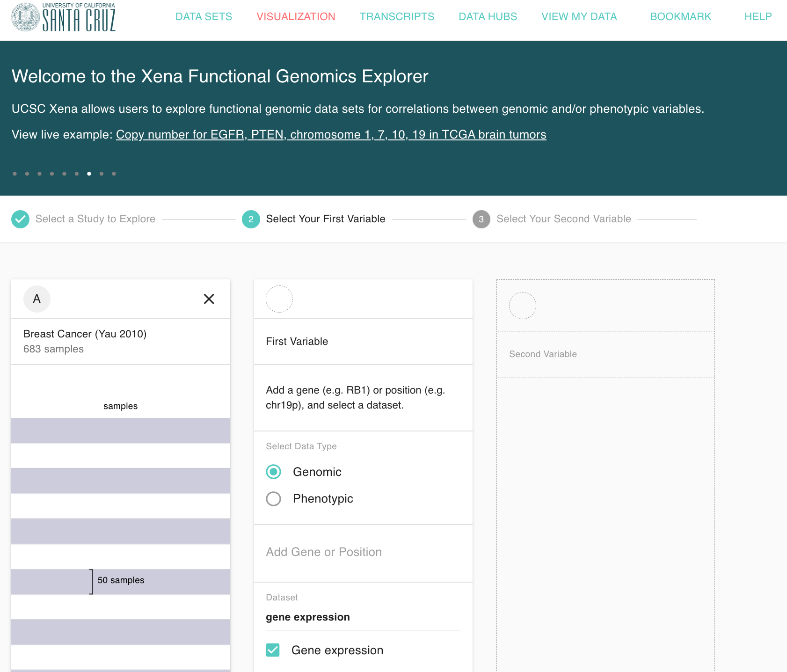Click the numbered circle for step 2
This screenshot has width=787, height=672.
click(x=251, y=219)
